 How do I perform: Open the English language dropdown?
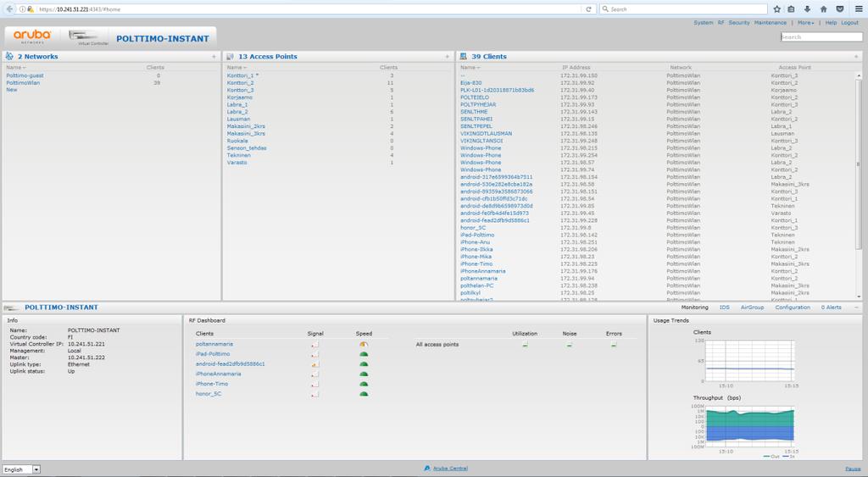(x=21, y=469)
